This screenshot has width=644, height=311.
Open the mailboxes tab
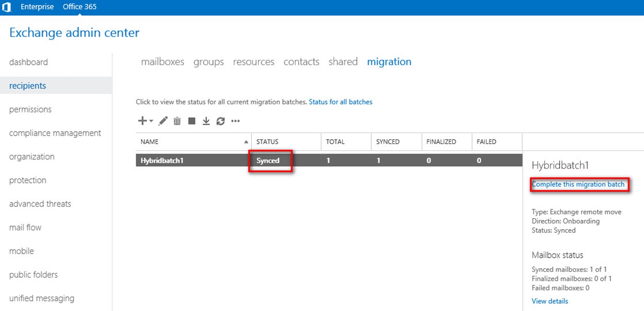click(x=163, y=62)
